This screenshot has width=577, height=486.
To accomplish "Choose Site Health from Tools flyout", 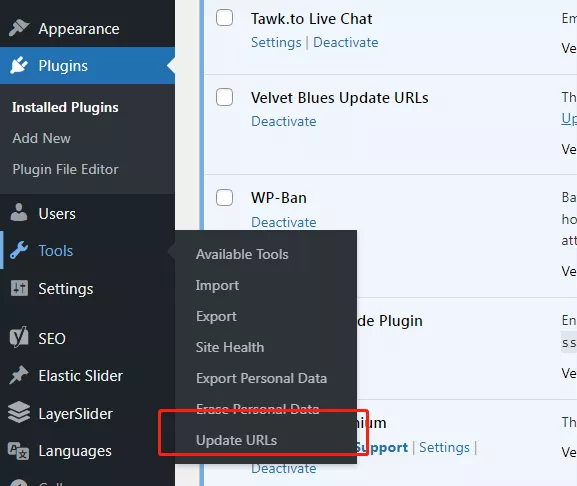I will [x=230, y=347].
